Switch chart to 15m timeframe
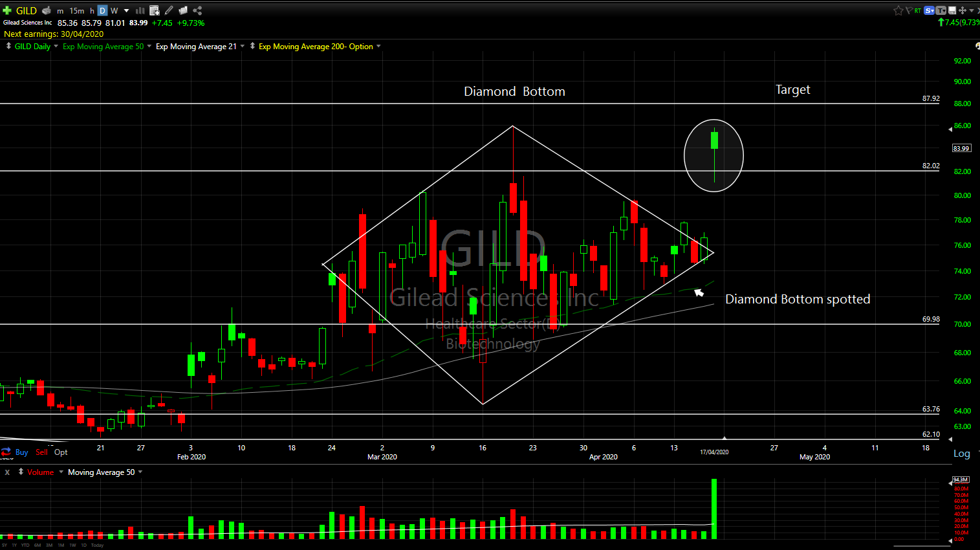Image resolution: width=980 pixels, height=550 pixels. 77,11
